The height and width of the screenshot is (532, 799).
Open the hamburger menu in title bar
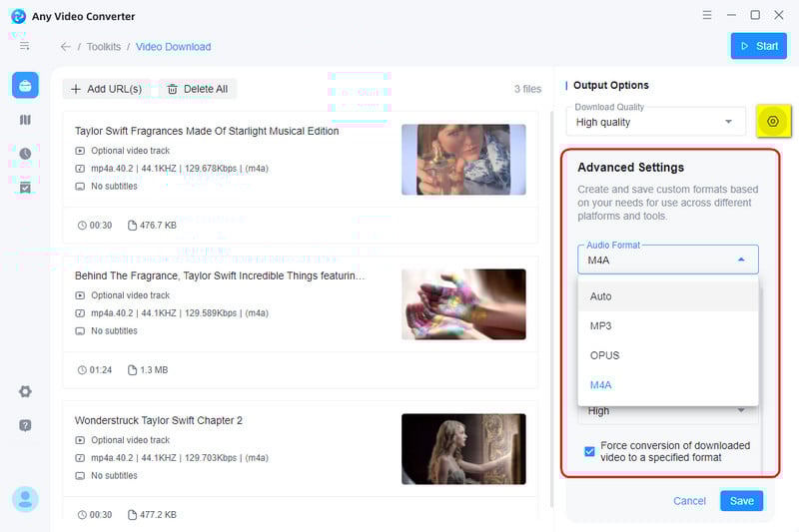(x=707, y=15)
